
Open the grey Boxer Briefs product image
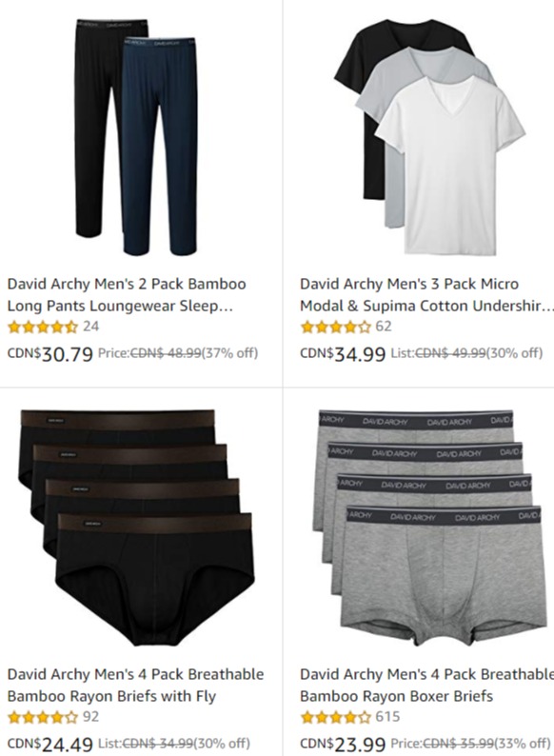[x=430, y=527]
